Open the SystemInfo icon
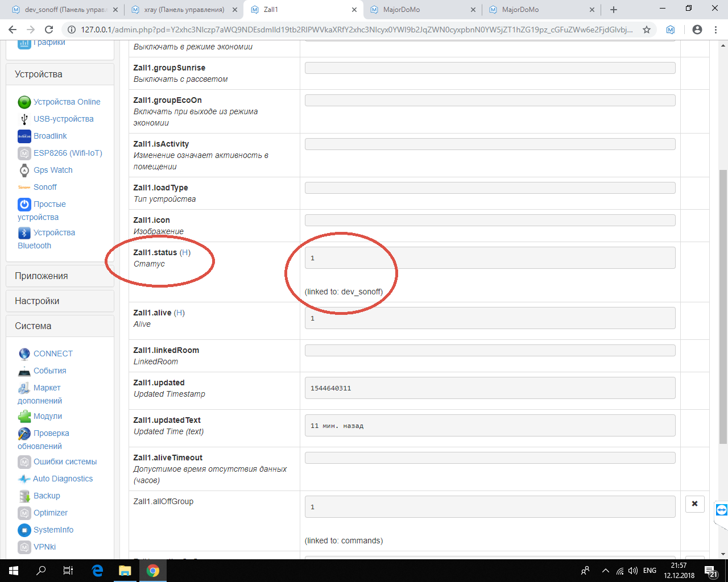Viewport: 728px width, 582px height. 24,530
